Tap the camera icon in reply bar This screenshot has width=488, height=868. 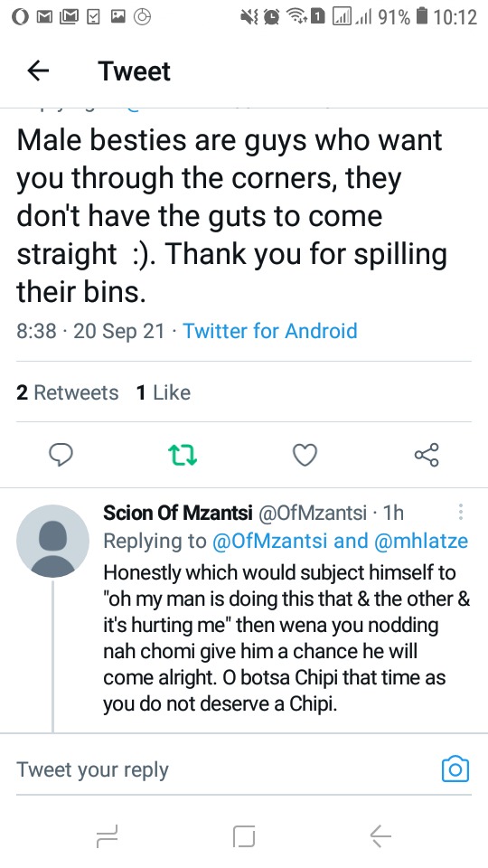(x=455, y=769)
